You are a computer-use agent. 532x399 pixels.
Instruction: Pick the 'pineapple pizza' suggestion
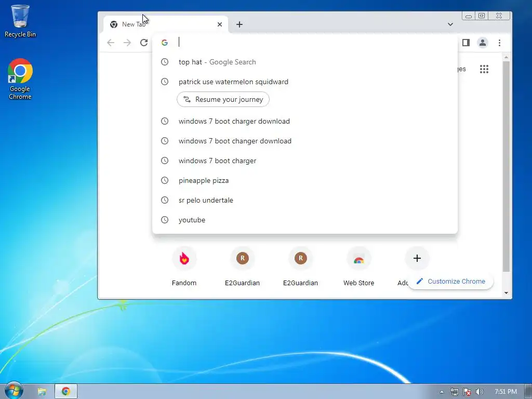304,180
